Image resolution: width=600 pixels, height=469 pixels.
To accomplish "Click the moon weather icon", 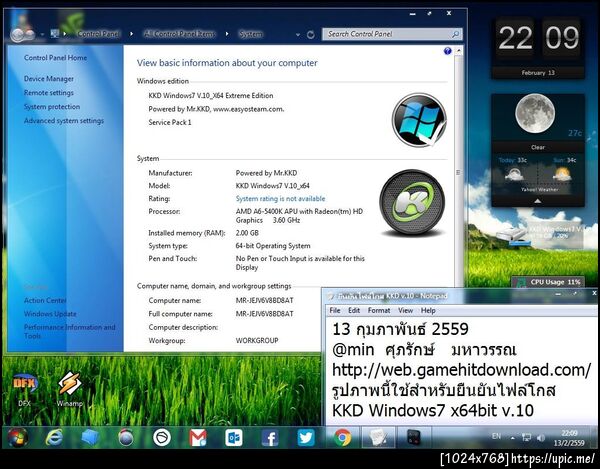I will tap(535, 114).
